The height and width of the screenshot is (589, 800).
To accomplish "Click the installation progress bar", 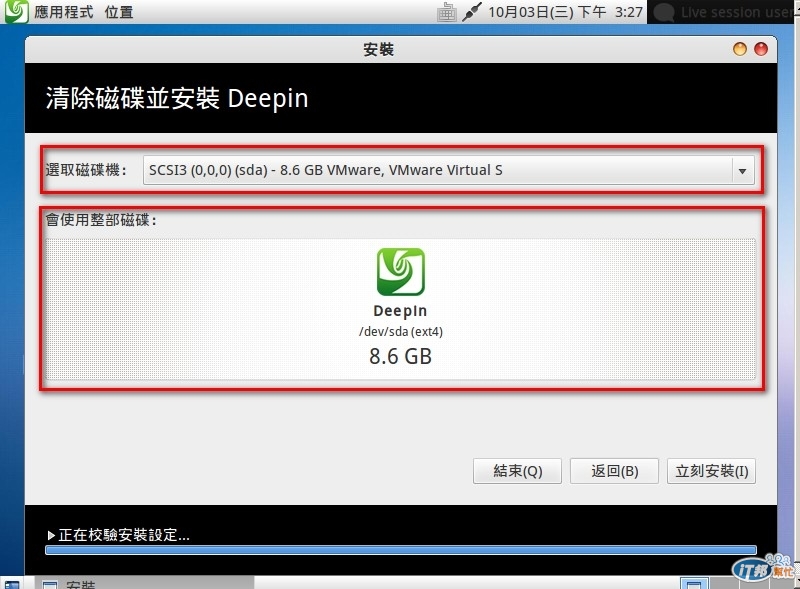I will (x=401, y=550).
